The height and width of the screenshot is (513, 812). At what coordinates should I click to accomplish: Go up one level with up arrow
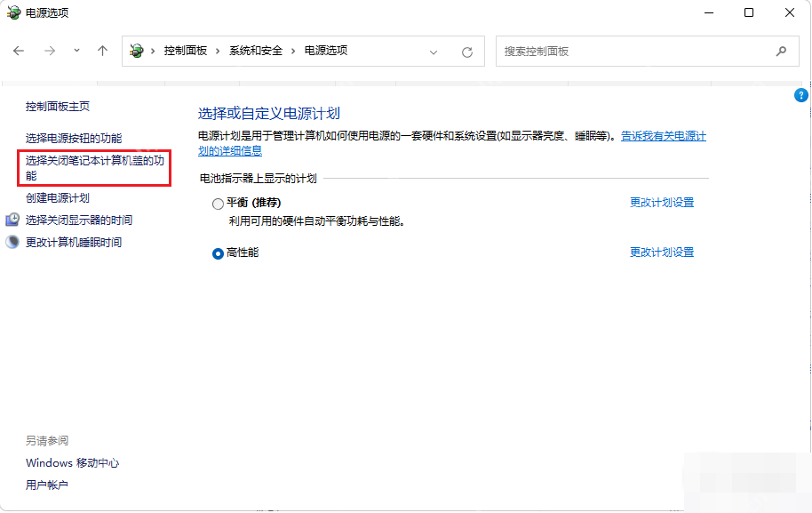pyautogui.click(x=102, y=51)
